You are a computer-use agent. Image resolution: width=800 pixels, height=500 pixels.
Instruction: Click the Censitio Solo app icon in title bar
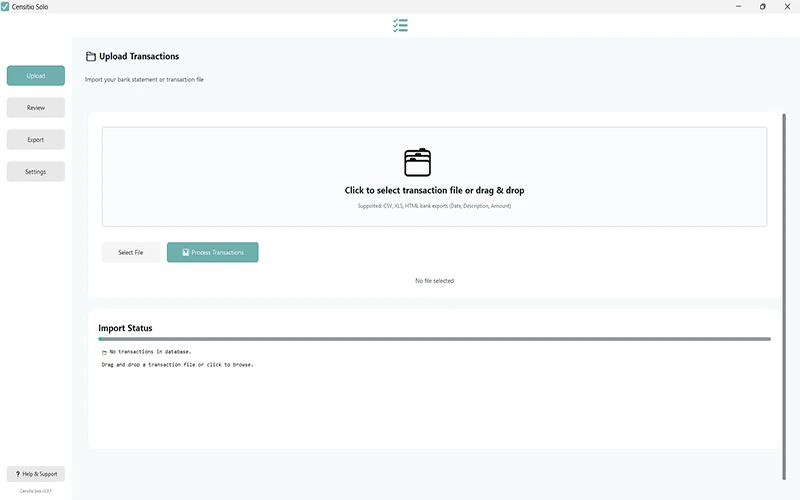tap(5, 7)
